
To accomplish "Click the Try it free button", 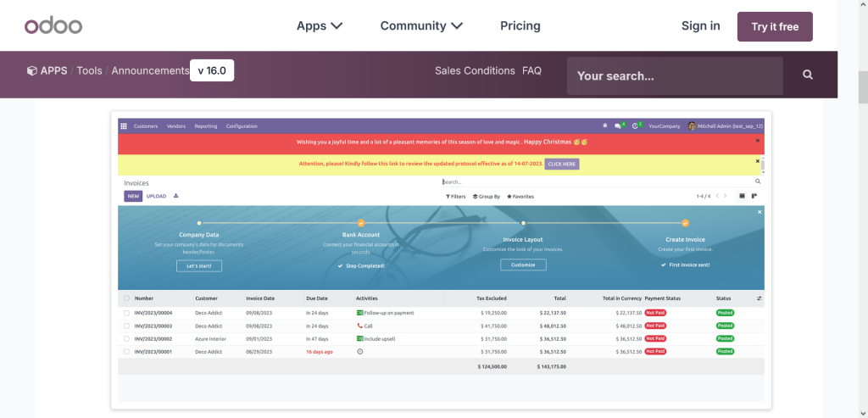I will click(x=775, y=26).
